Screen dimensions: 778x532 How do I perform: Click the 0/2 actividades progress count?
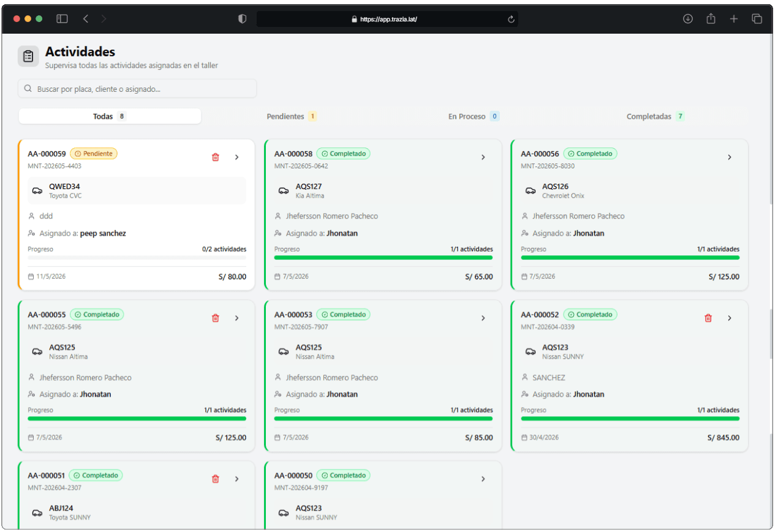[224, 249]
